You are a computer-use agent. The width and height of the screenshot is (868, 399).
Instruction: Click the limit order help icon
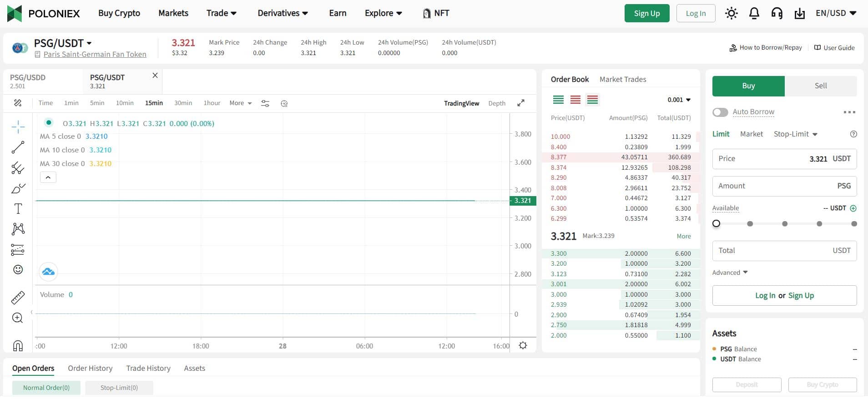click(x=853, y=134)
